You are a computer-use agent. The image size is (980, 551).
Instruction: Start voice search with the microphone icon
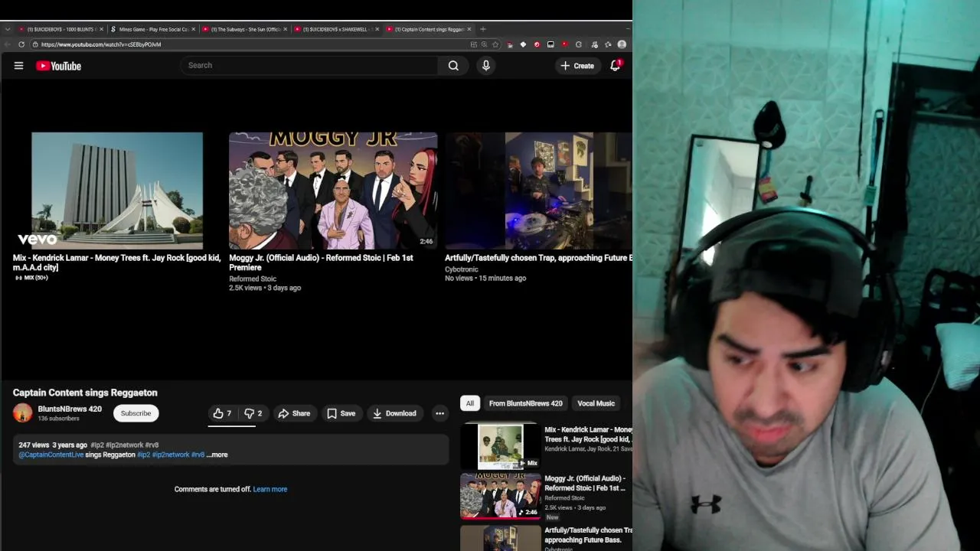coord(485,66)
